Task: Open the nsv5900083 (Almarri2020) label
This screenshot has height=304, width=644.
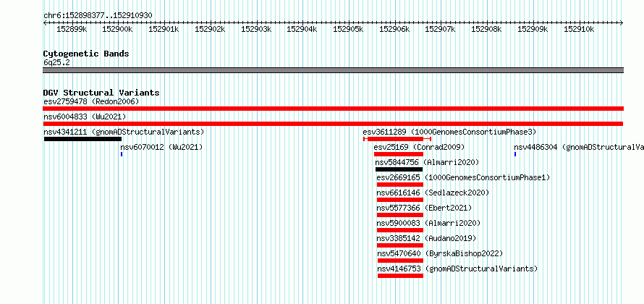Action: (x=428, y=223)
